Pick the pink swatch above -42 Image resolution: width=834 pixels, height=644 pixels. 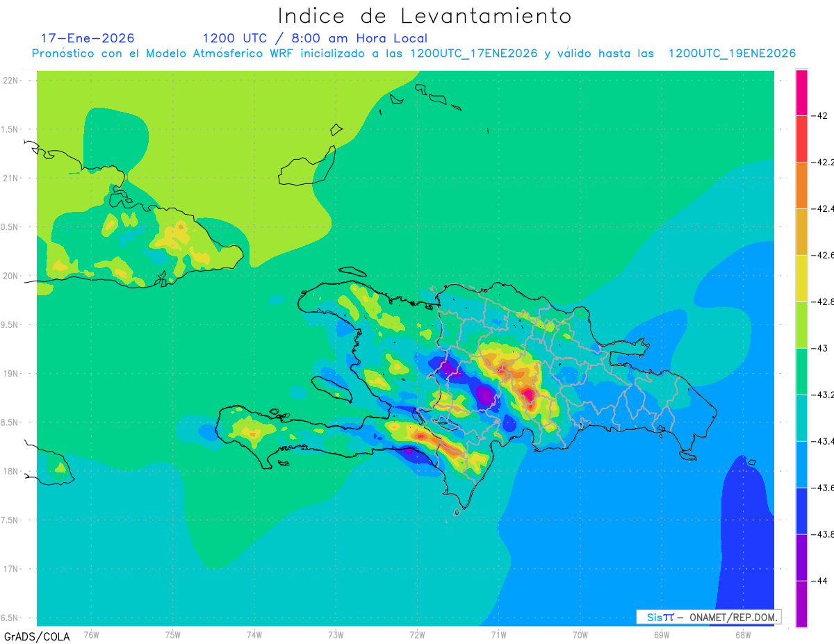(x=801, y=92)
